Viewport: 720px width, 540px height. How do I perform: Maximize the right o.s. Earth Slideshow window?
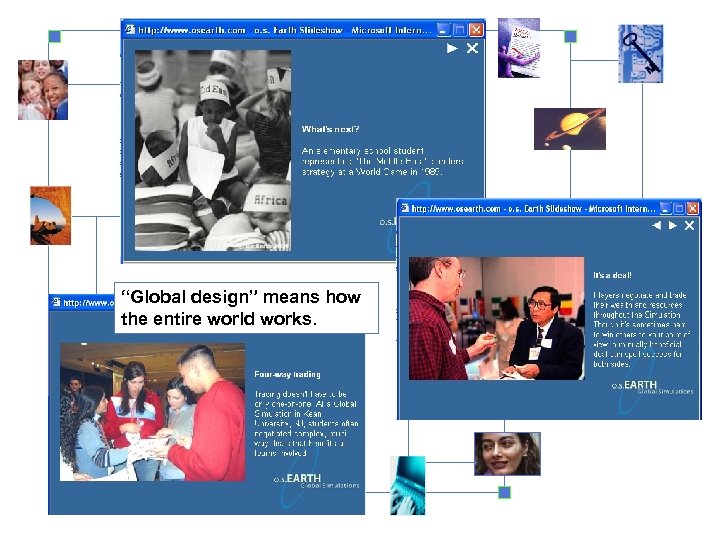pos(679,208)
